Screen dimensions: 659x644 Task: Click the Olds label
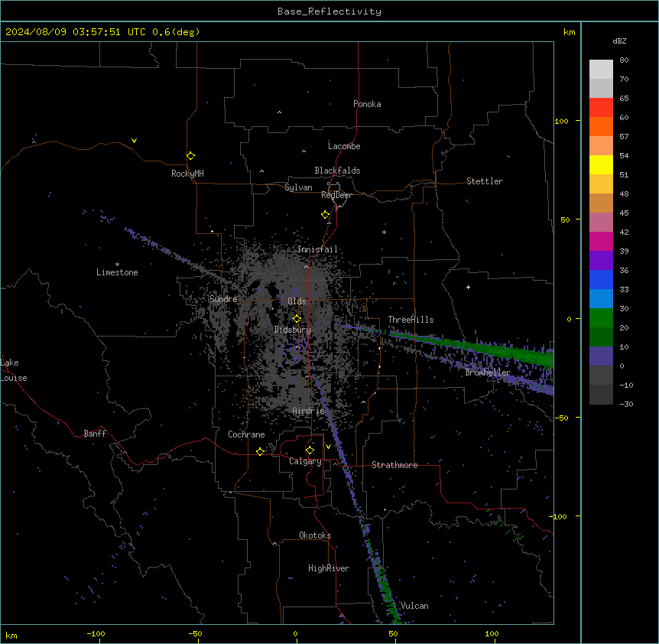coord(297,301)
